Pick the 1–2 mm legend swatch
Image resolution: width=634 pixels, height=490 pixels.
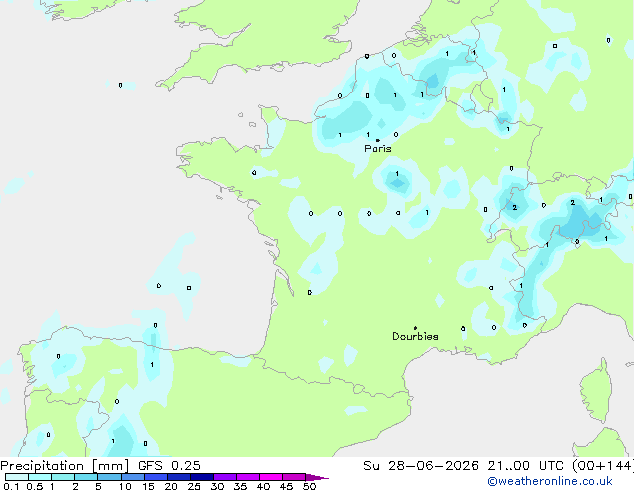[x=63, y=477]
